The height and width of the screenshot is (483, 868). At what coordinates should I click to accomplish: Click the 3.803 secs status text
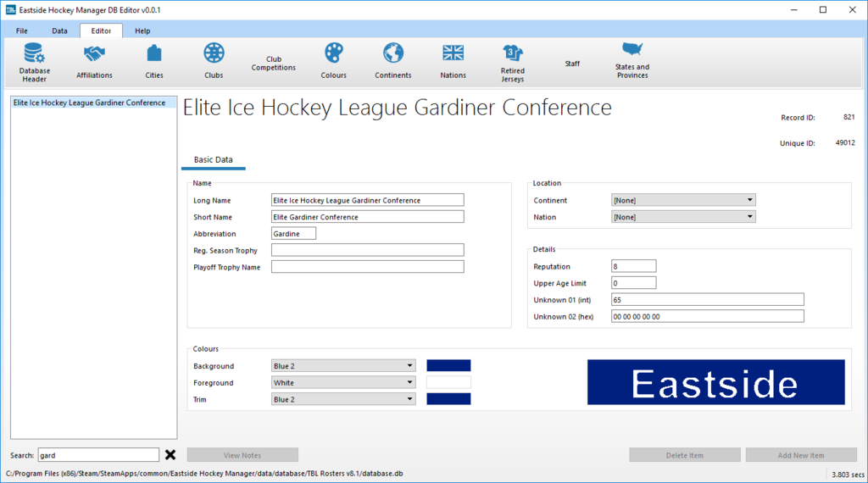tap(848, 475)
